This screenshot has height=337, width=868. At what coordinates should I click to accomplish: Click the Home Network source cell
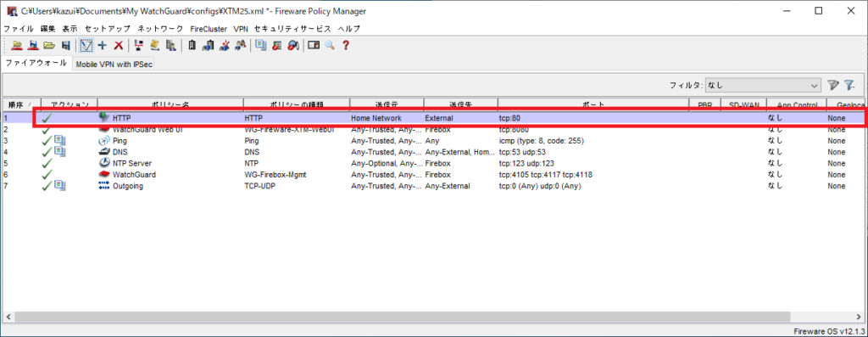point(376,118)
